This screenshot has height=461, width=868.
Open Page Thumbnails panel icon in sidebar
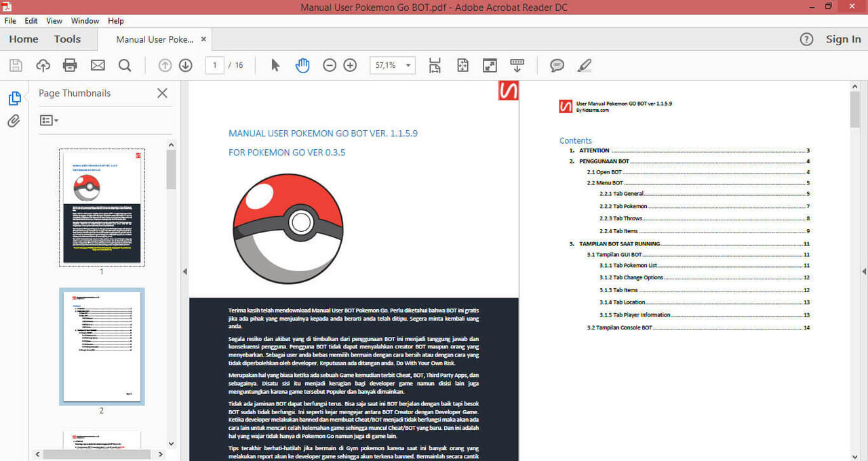14,98
